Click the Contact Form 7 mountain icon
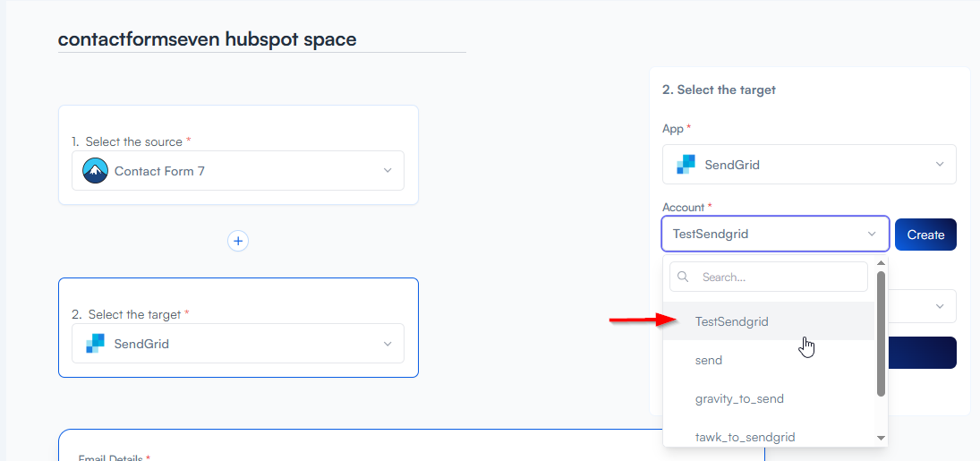Viewport: 980px width, 461px height. point(95,171)
